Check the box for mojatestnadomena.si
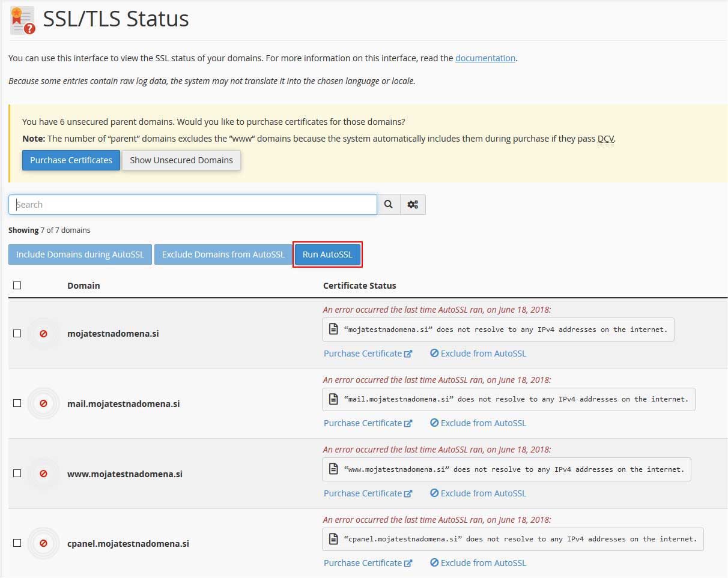This screenshot has height=578, width=728. click(17, 334)
